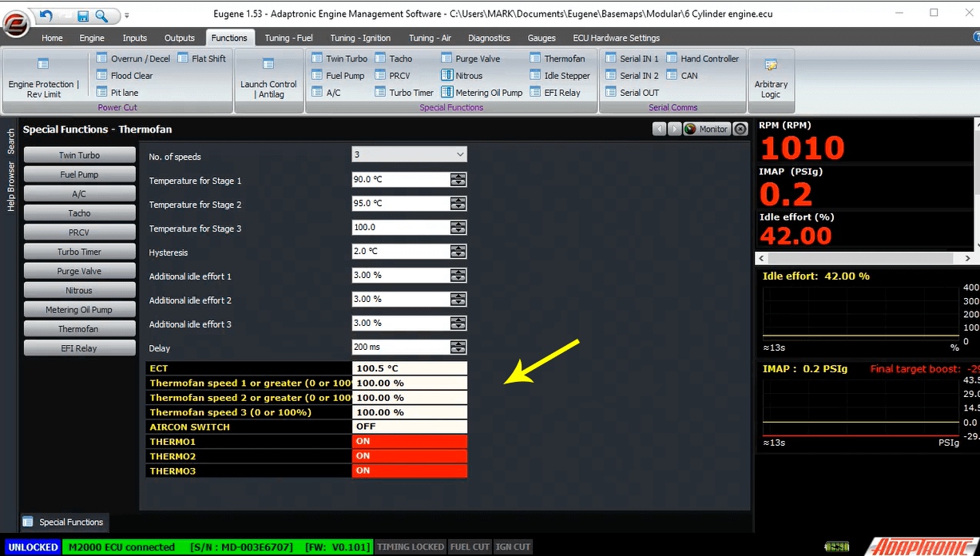980x556 pixels.
Task: Open Nitrous from the ribbon
Action: (x=462, y=76)
